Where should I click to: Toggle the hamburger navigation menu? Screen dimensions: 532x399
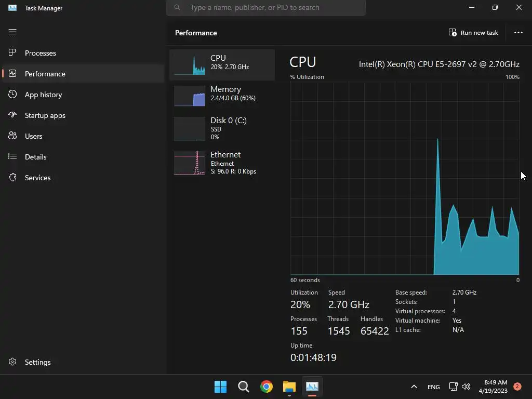12,32
